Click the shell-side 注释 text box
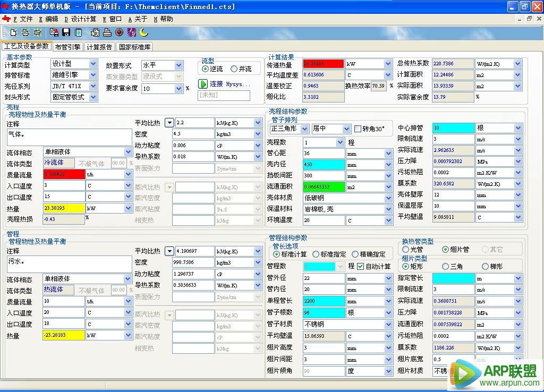 [69, 137]
